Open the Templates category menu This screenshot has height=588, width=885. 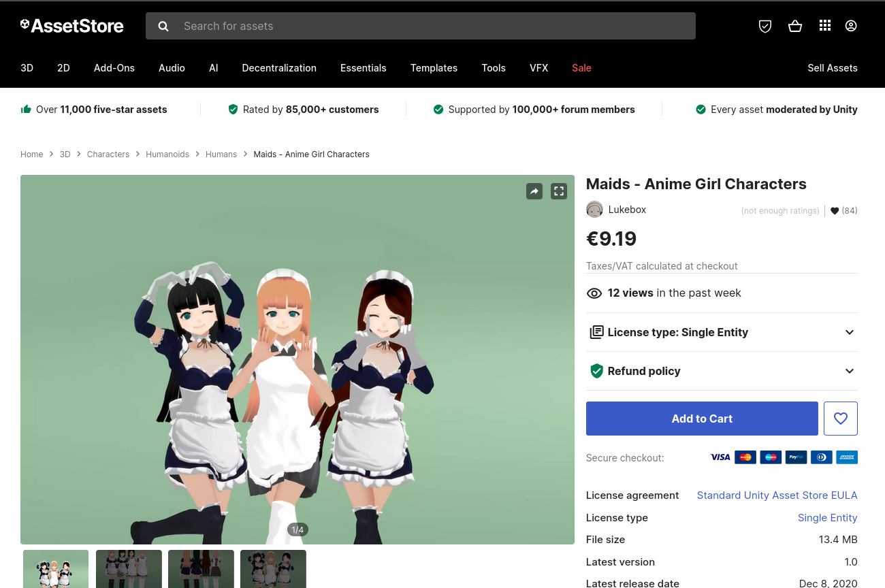[x=434, y=68]
